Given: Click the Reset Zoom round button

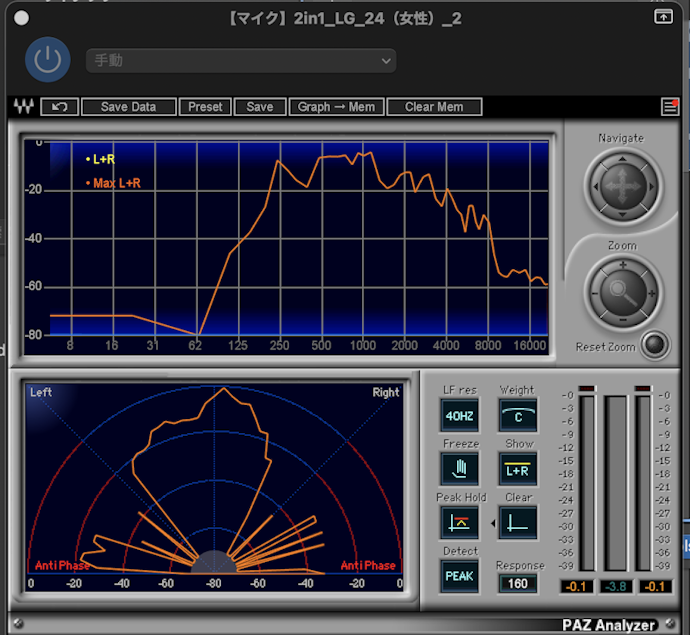Looking at the screenshot, I should pos(654,345).
